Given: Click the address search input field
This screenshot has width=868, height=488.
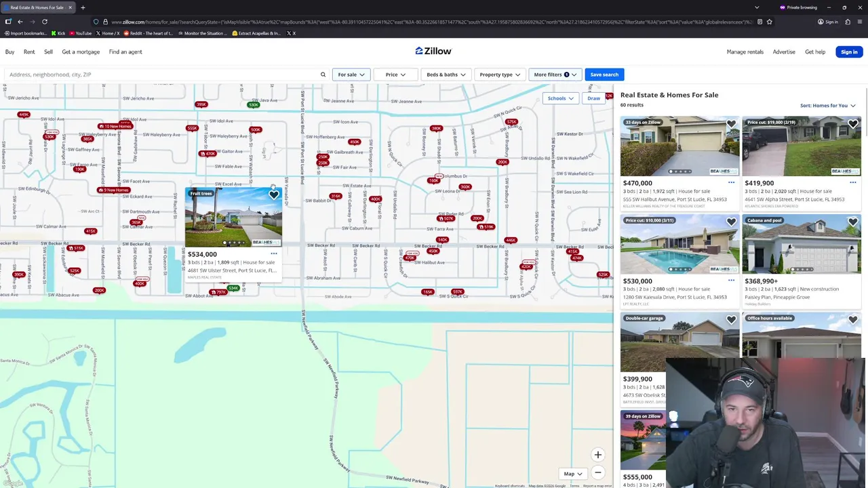Looking at the screenshot, I should 163,75.
